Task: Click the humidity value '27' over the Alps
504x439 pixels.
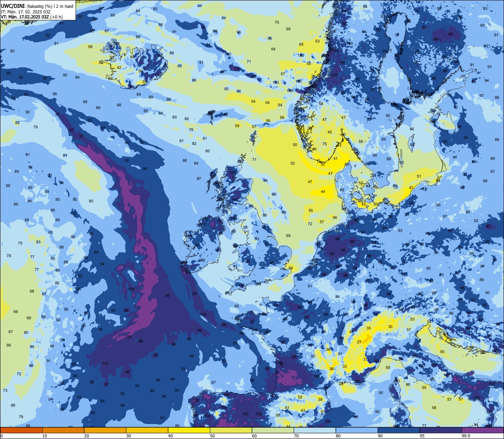Action: 359,342
